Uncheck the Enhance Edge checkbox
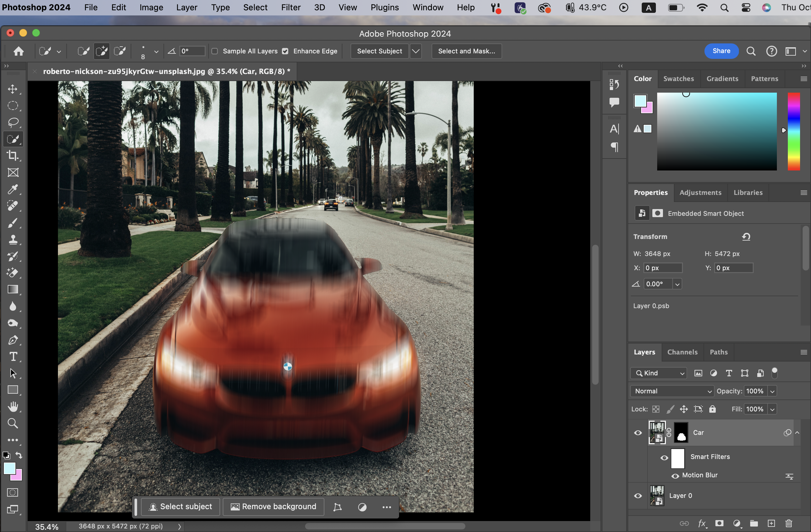The width and height of the screenshot is (811, 532). click(x=285, y=51)
